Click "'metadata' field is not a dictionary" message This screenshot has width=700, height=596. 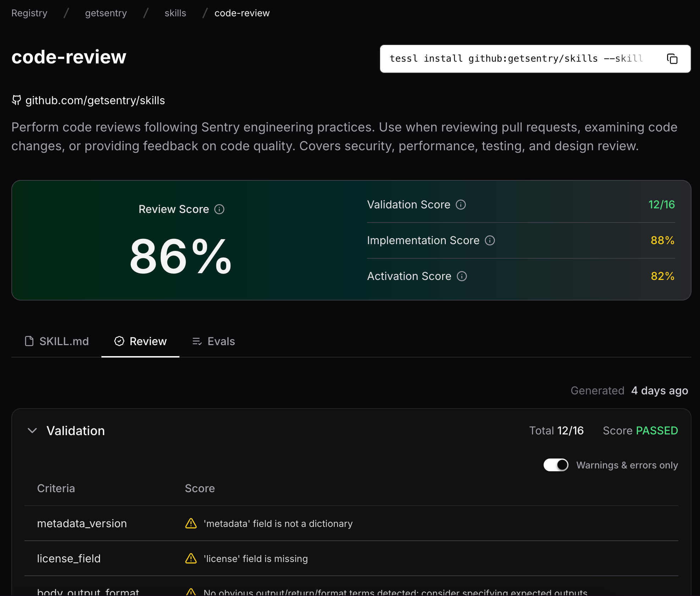click(x=278, y=523)
